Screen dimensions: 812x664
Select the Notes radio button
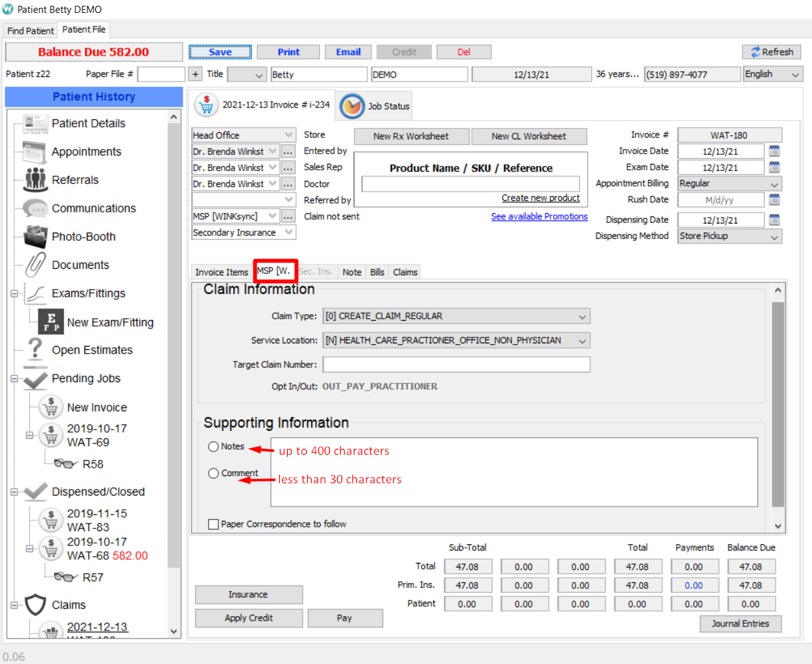pyautogui.click(x=213, y=446)
